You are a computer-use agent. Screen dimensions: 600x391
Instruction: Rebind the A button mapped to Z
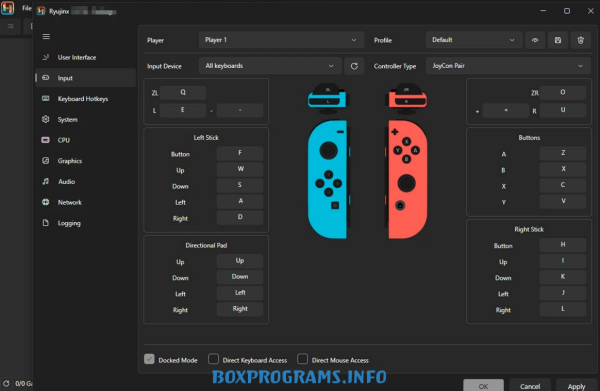coord(562,153)
